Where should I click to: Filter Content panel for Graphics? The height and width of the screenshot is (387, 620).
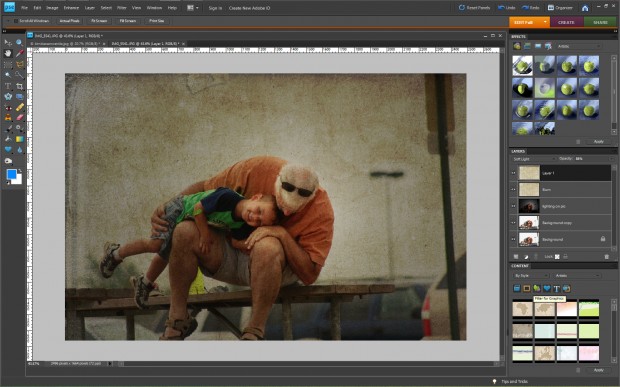pyautogui.click(x=537, y=289)
